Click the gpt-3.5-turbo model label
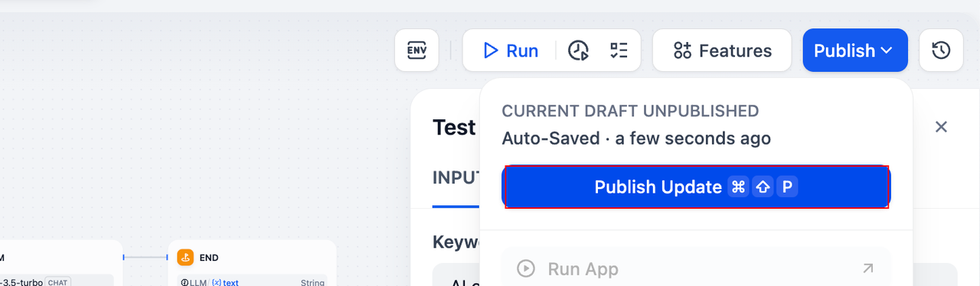 (x=21, y=282)
